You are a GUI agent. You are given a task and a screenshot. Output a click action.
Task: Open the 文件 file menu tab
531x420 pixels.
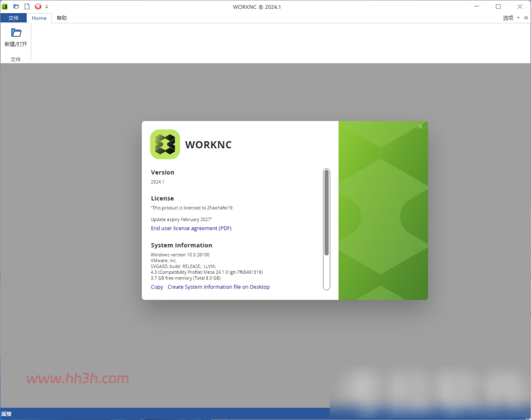[13, 18]
